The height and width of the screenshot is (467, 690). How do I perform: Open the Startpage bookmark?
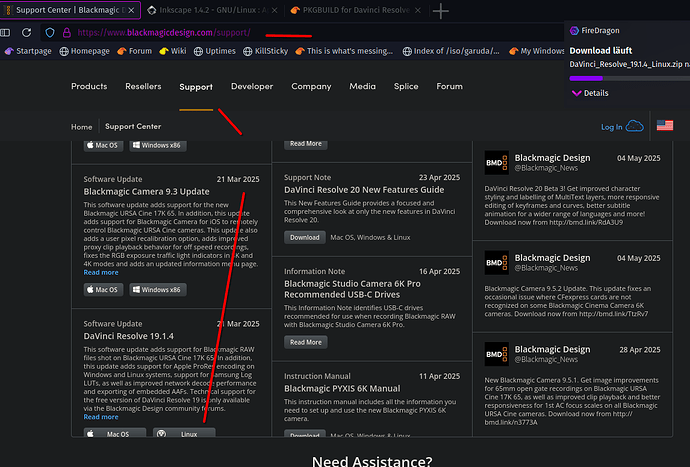point(28,51)
